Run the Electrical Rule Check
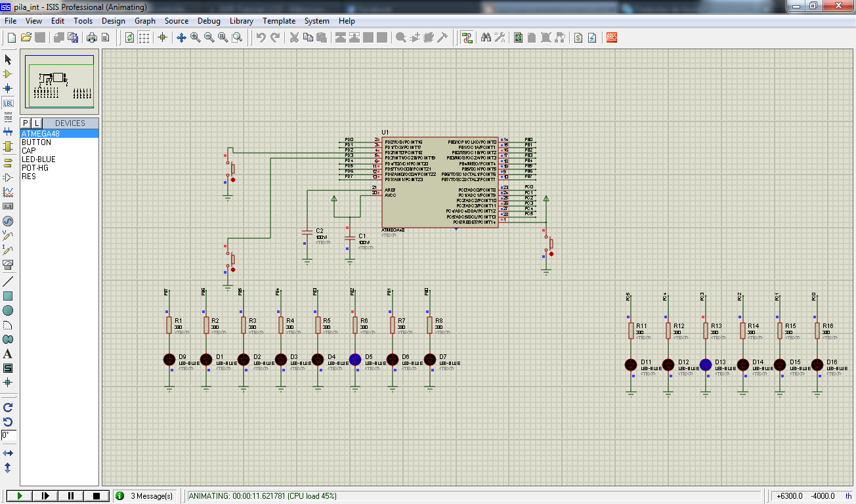The height and width of the screenshot is (504, 856). tap(591, 37)
